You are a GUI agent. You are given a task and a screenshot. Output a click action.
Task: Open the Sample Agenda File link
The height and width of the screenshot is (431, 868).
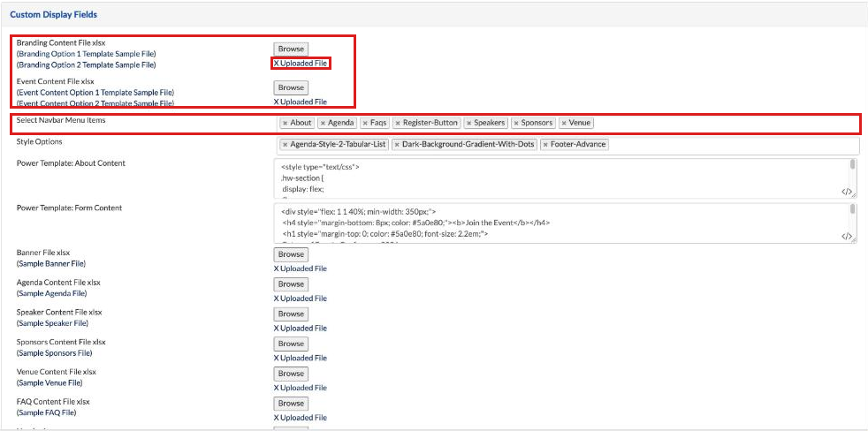51,293
